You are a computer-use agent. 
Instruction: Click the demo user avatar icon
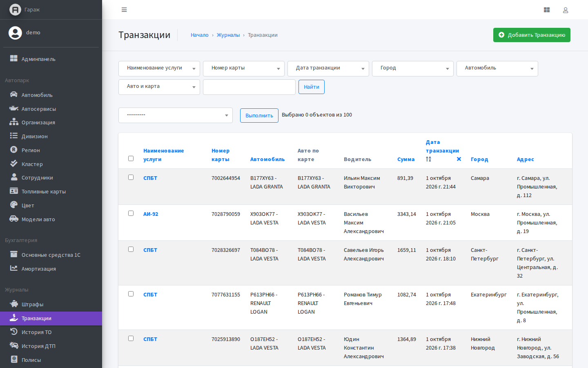coord(15,33)
